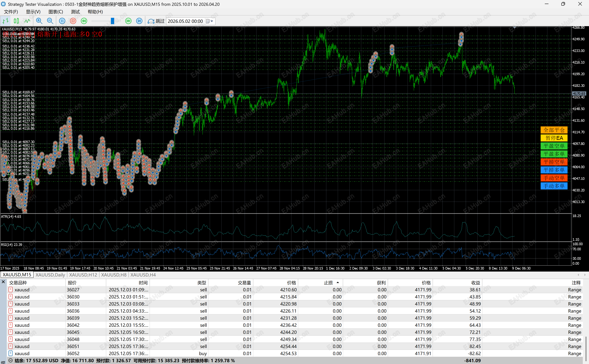The image size is (589, 364).
Task: Open the skip-to date calendar dropdown
Action: [x=210, y=21]
